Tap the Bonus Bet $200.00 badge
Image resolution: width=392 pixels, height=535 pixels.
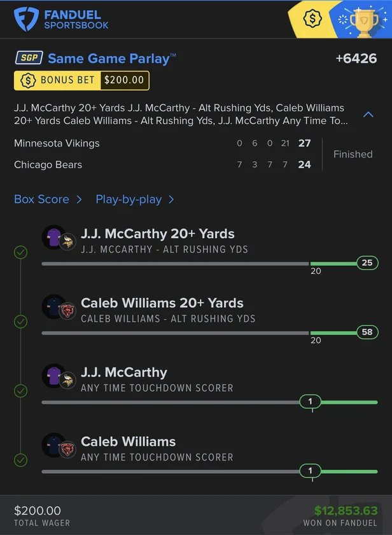coord(81,80)
